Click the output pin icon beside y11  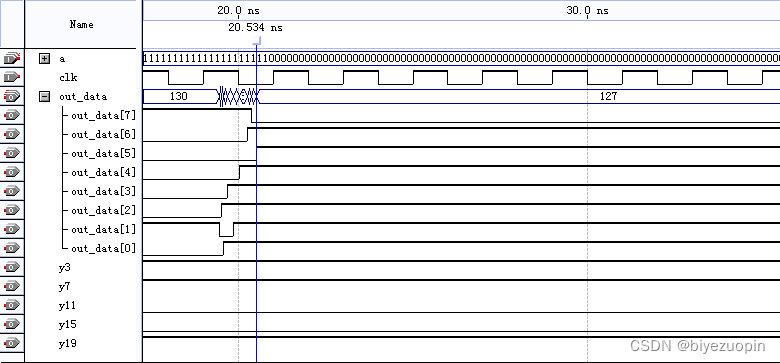pyautogui.click(x=12, y=305)
